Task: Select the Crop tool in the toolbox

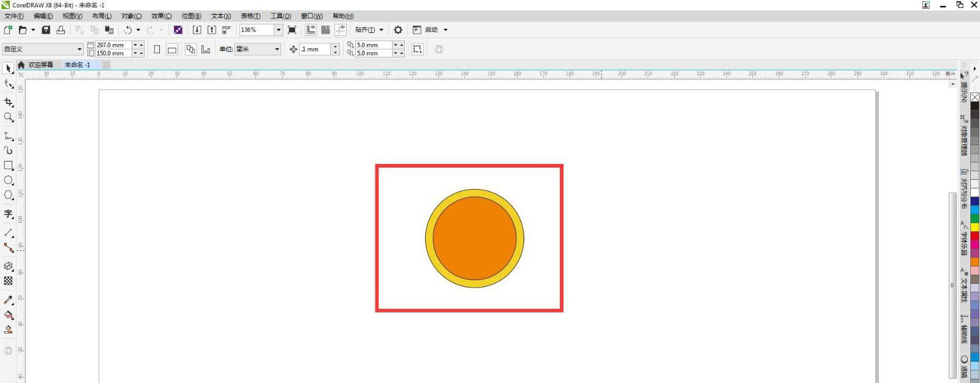Action: 9,102
